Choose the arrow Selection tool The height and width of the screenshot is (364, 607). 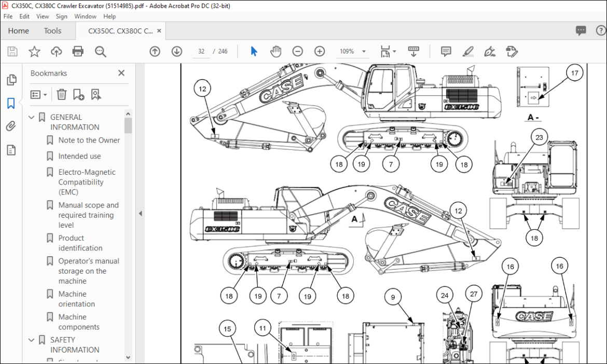pyautogui.click(x=254, y=51)
